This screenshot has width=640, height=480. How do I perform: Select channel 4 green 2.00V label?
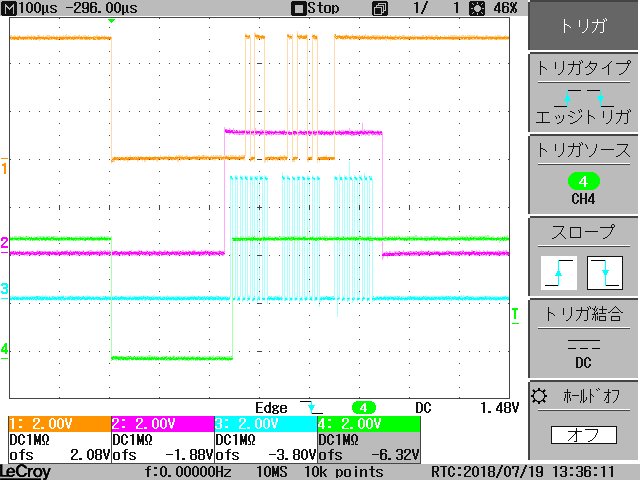369,424
